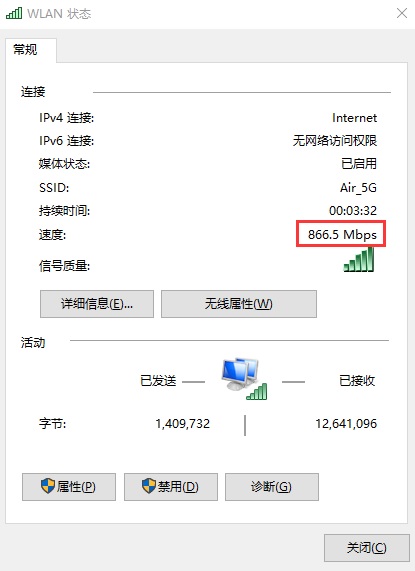
Task: Click the WLAN signal icon in title bar
Action: 14,13
